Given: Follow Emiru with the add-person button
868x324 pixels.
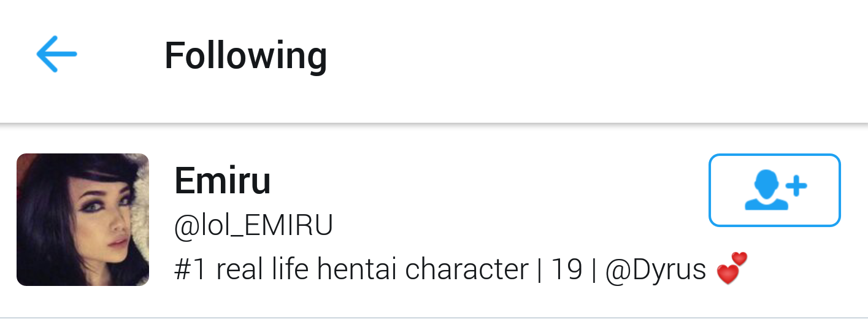Looking at the screenshot, I should [774, 190].
